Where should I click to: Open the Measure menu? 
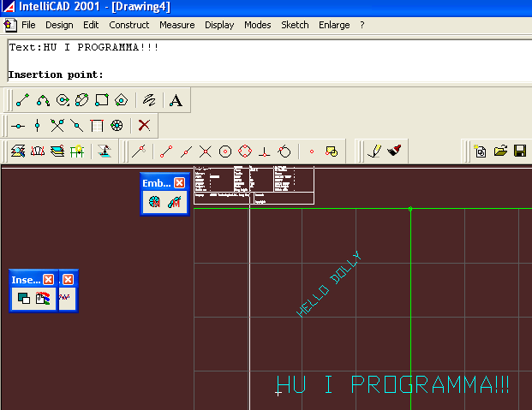pos(177,25)
